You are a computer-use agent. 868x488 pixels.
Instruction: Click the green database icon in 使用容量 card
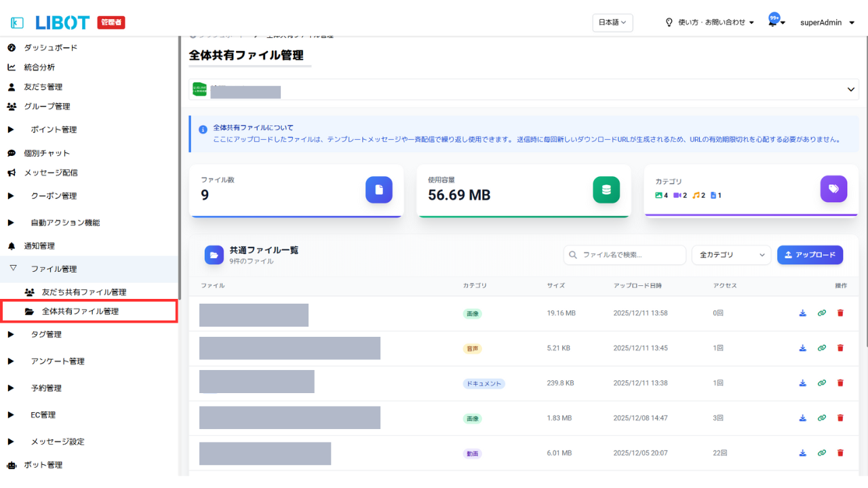[x=606, y=190]
